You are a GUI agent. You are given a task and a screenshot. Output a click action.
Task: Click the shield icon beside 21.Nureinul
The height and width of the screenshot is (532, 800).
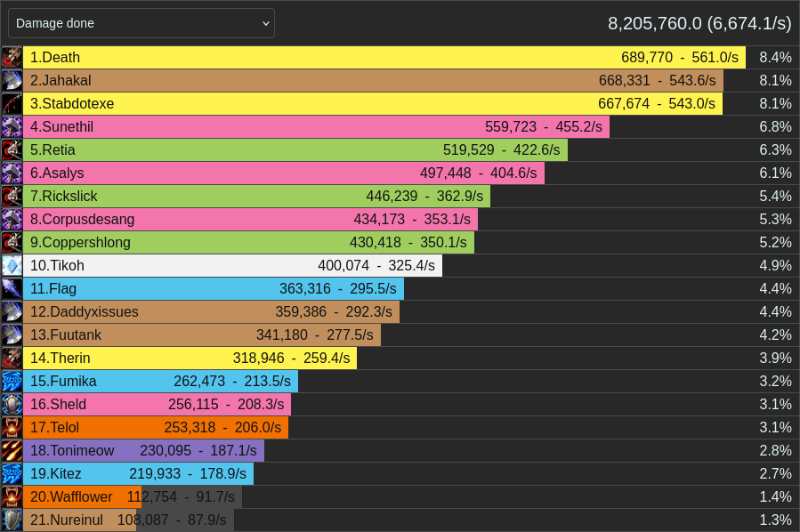(x=12, y=520)
